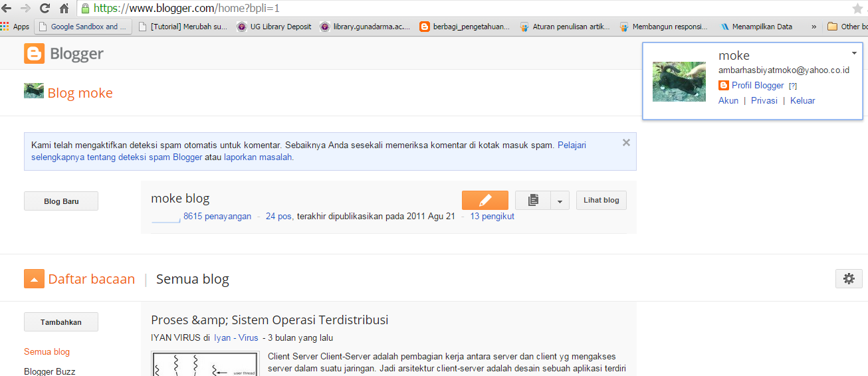The height and width of the screenshot is (376, 868).
Task: Open help [?] next to Profil Blogger
Action: point(792,86)
